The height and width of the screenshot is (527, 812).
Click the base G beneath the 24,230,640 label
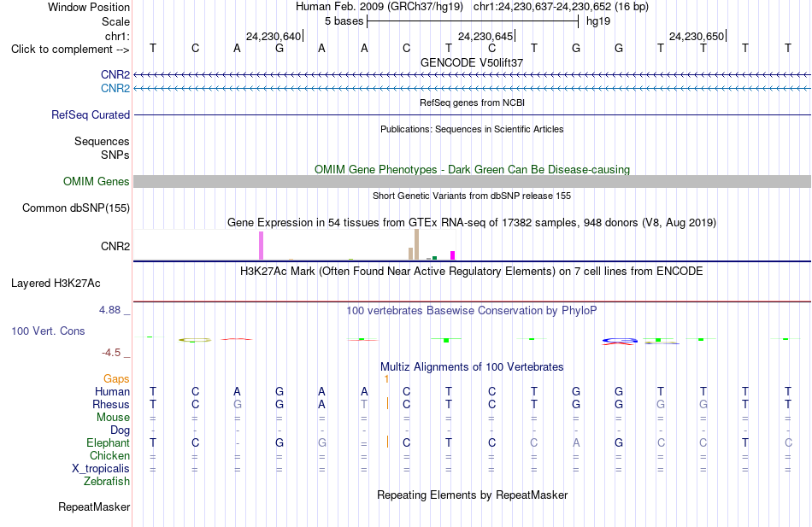(279, 49)
